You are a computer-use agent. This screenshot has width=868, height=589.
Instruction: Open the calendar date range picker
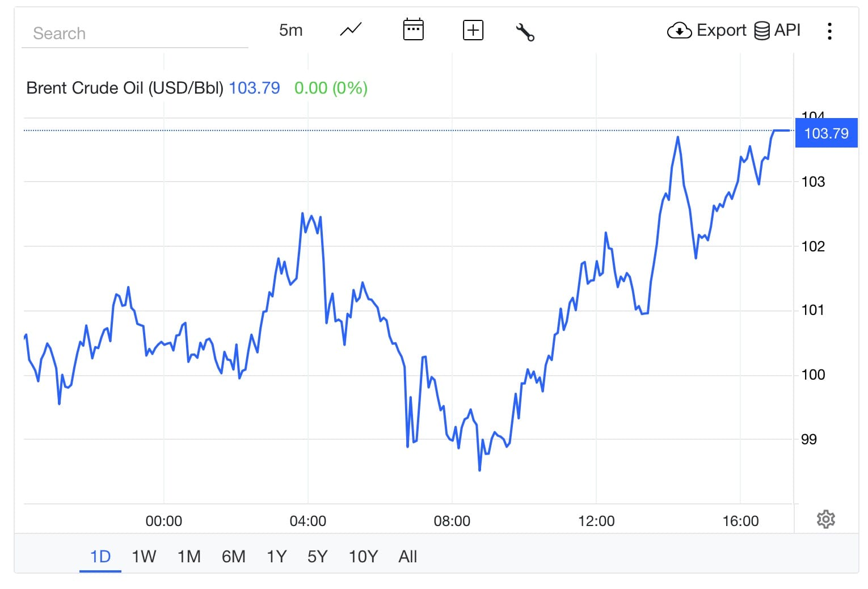[413, 30]
